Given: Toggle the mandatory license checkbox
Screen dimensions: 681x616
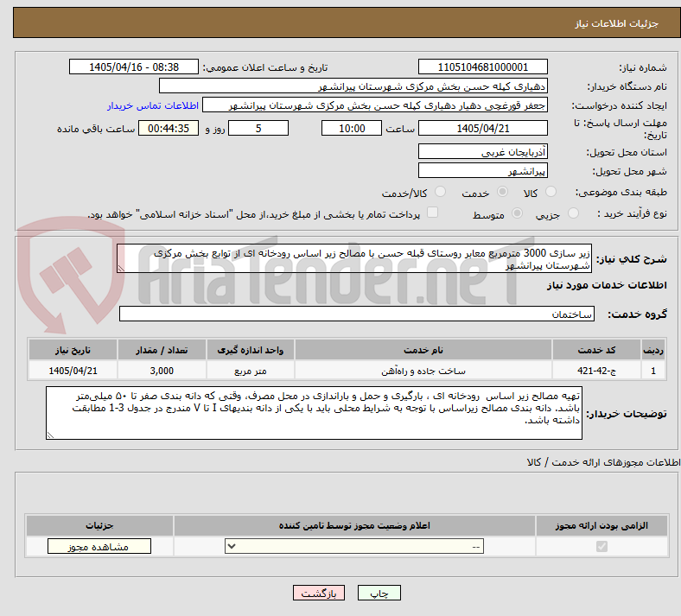Looking at the screenshot, I should tap(601, 546).
